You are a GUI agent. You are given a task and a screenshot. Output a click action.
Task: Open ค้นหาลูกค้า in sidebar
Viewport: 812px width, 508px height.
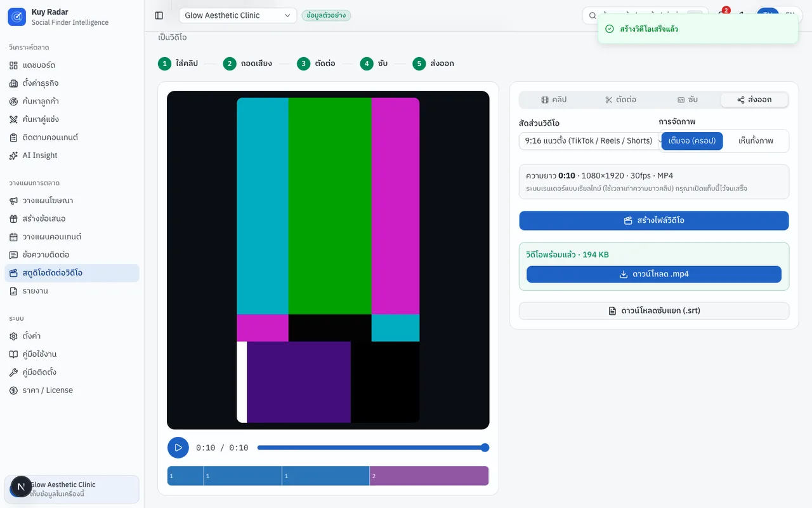point(72,102)
